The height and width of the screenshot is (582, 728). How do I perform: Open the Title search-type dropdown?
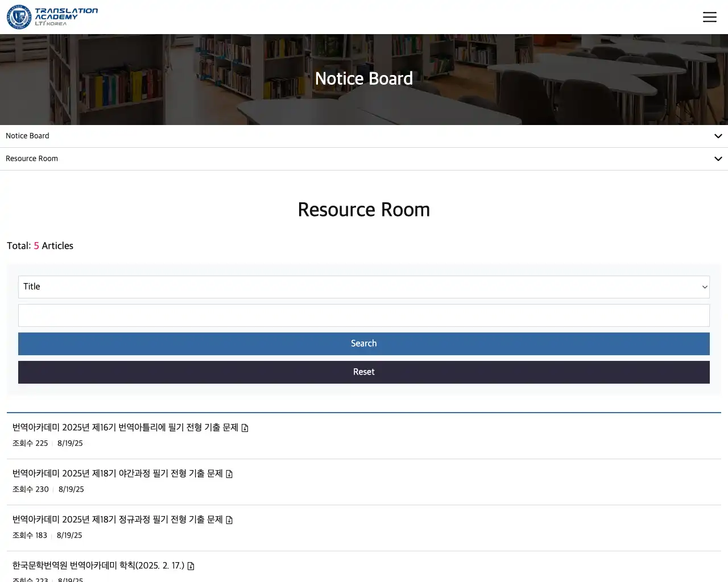[x=364, y=287]
